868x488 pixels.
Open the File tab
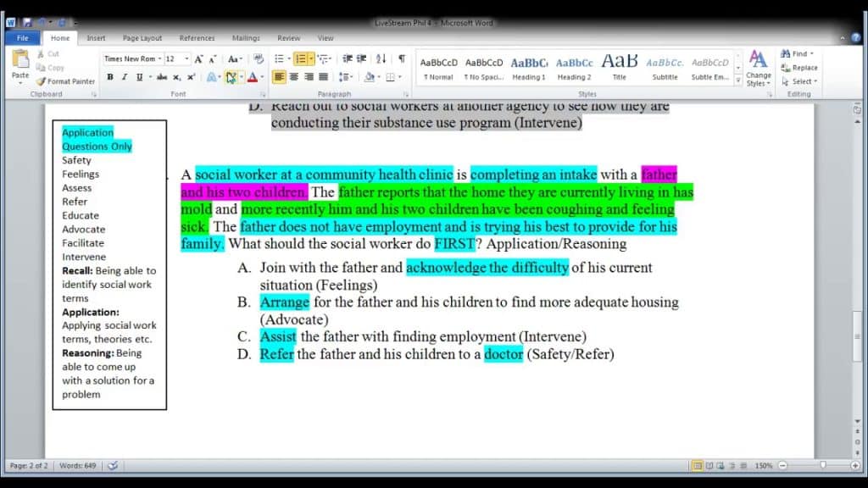[x=23, y=37]
